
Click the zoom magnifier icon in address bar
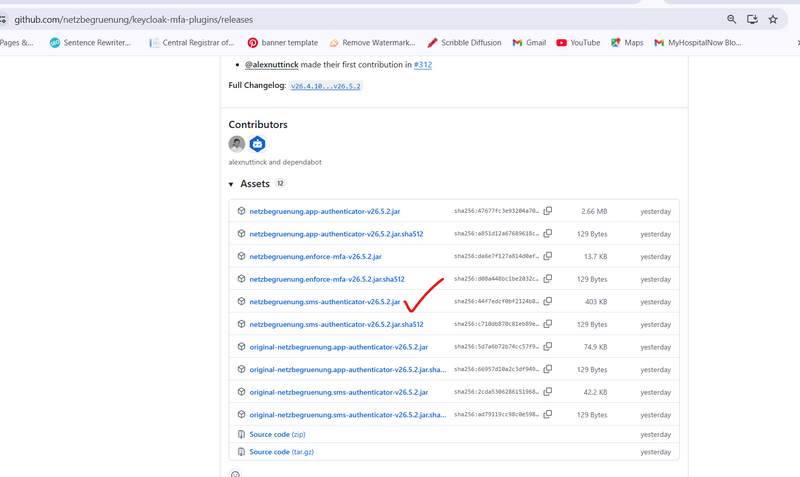click(x=732, y=19)
